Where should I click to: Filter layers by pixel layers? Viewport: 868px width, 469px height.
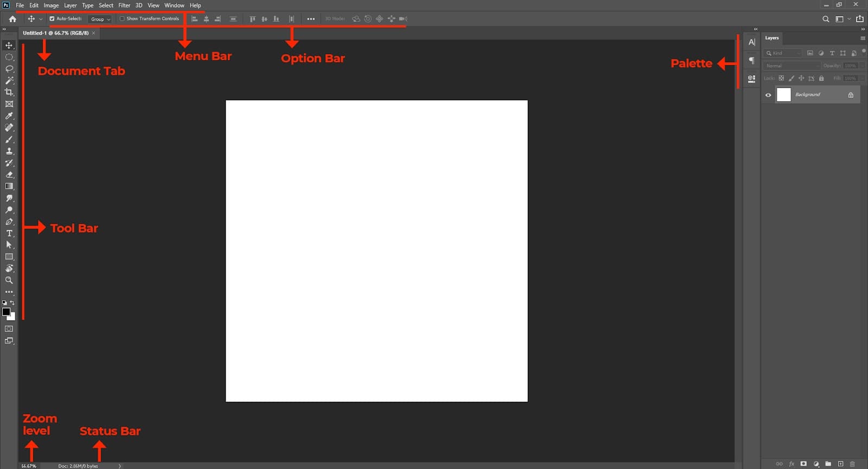pyautogui.click(x=810, y=53)
